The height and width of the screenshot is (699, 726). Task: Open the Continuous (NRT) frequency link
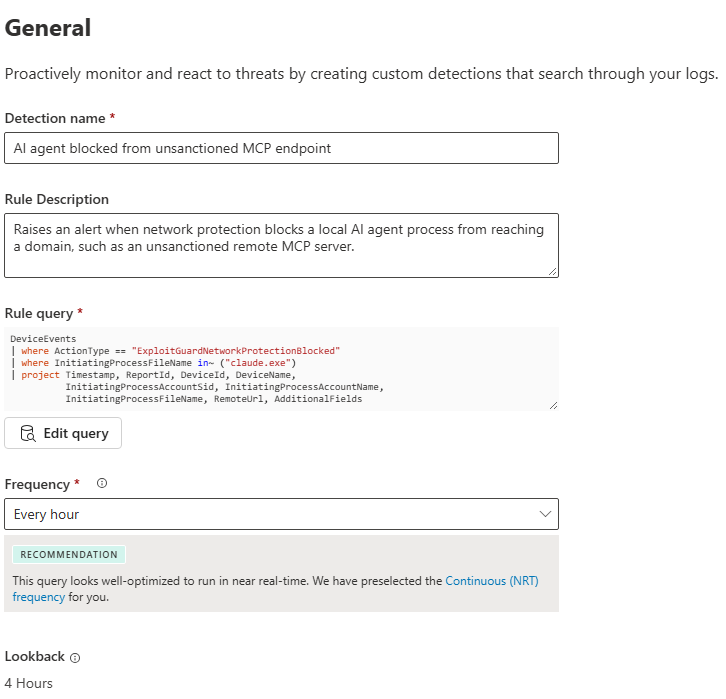tap(492, 581)
